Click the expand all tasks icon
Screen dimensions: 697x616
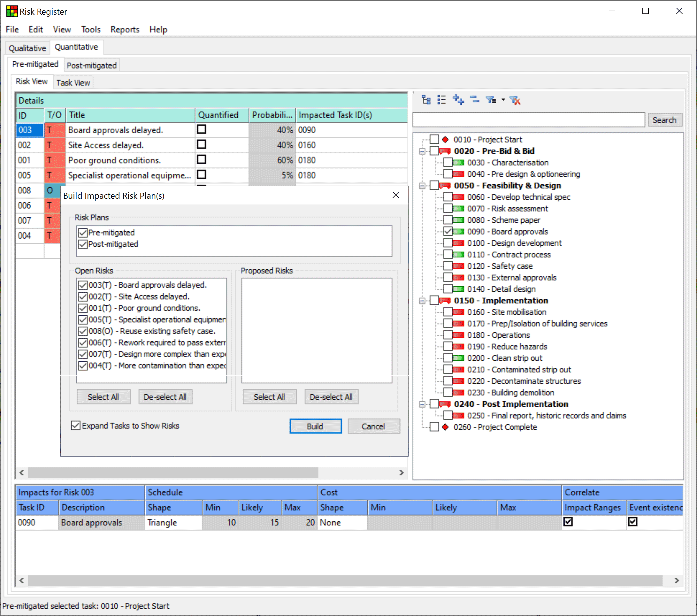[458, 100]
